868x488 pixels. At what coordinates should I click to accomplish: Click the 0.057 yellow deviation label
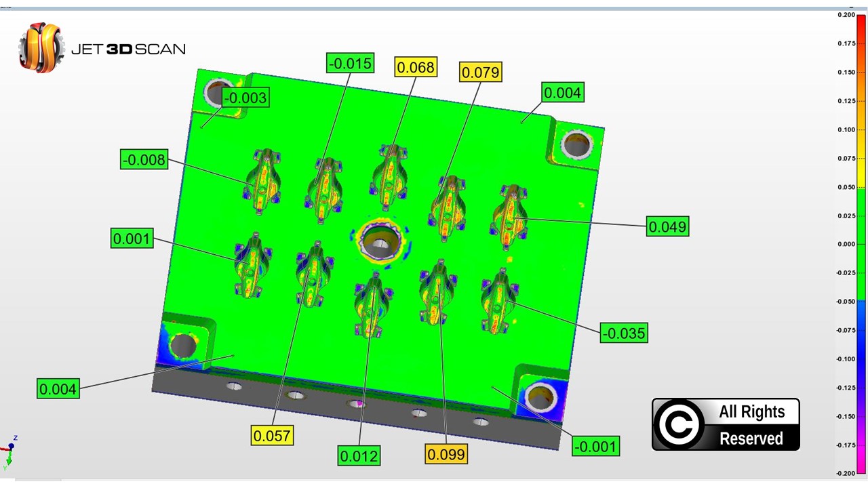[x=272, y=435]
